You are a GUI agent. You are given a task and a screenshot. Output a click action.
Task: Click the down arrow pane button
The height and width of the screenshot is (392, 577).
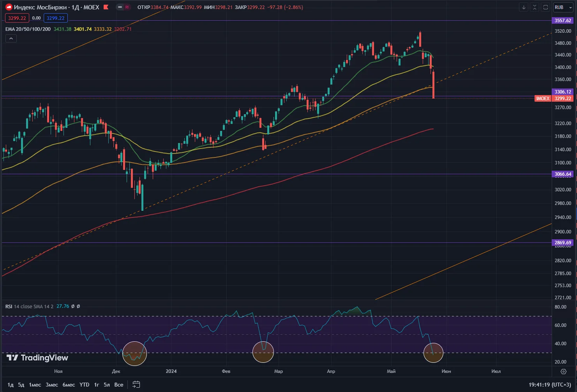(x=524, y=7)
